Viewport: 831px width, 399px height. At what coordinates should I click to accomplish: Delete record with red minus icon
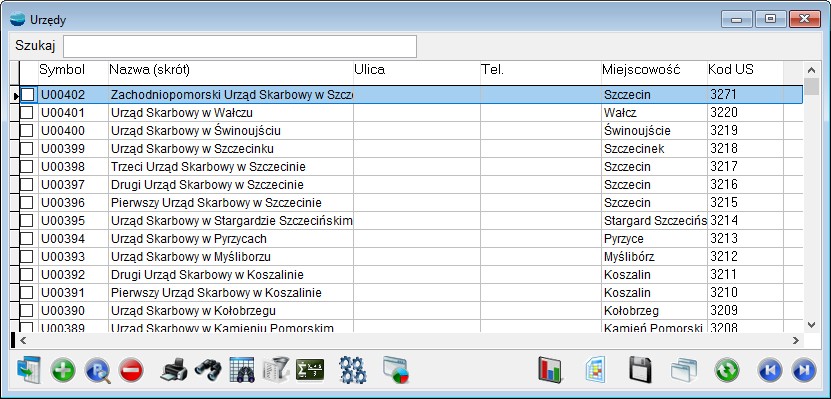pyautogui.click(x=131, y=370)
